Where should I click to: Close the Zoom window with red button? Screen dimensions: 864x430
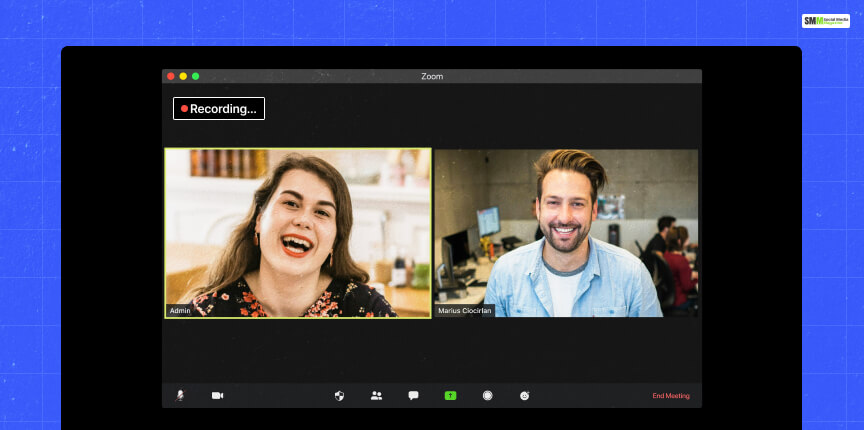(x=171, y=76)
